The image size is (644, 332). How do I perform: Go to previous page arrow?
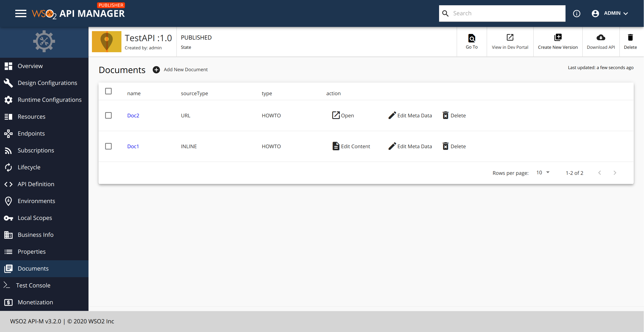(599, 173)
